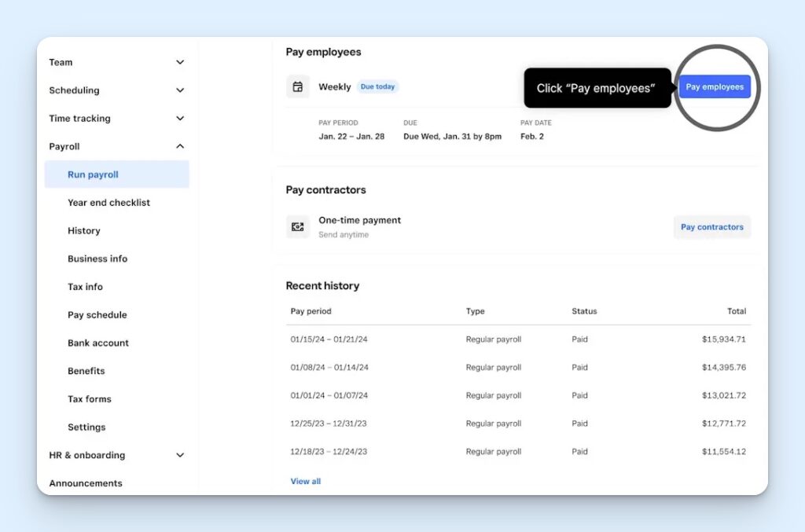
Task: Open the 12/18/23 – 12/24/23 payroll row
Action: coord(518,452)
